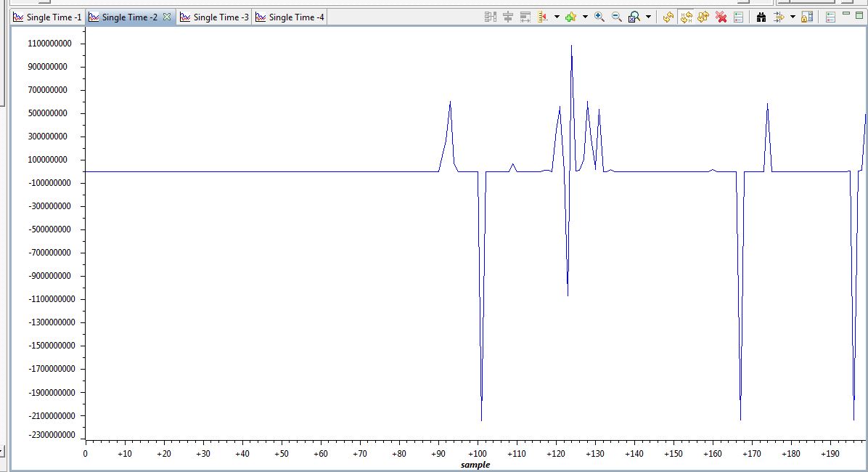The height and width of the screenshot is (472, 868).
Task: Toggle the graph freeze lock
Action: click(806, 17)
